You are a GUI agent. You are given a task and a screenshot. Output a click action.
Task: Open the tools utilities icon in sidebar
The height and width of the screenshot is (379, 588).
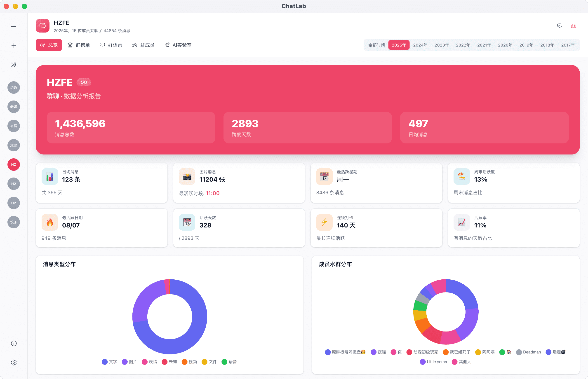tap(14, 65)
